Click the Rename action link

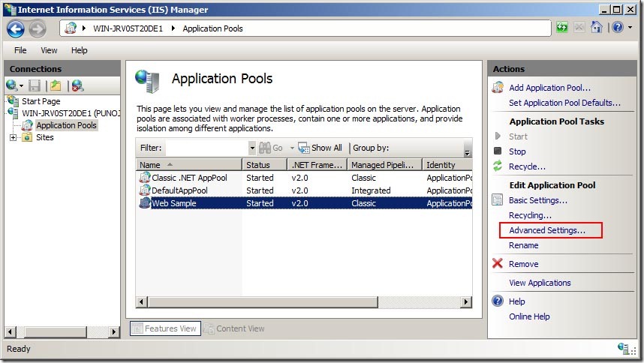tap(524, 245)
